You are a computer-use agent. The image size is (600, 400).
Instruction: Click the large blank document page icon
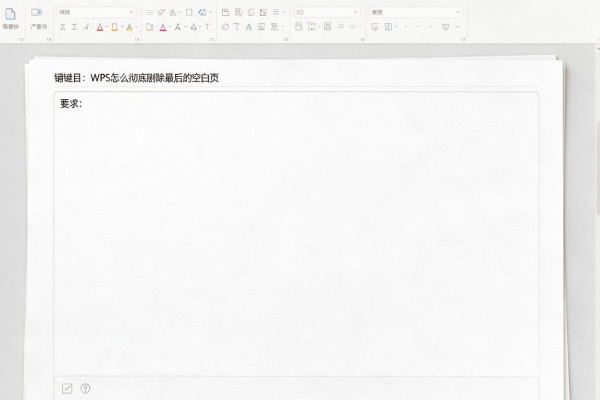[10, 14]
